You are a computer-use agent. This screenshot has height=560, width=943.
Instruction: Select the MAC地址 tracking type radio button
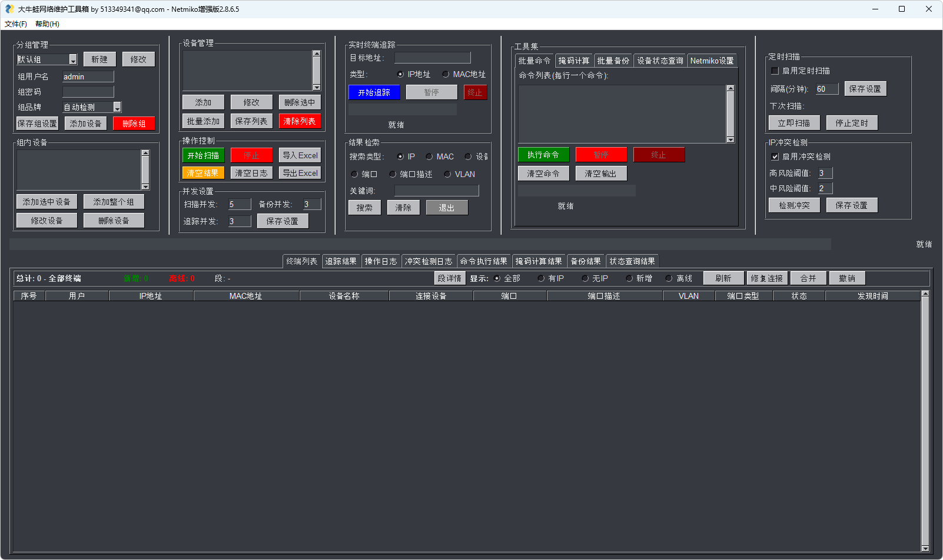tap(446, 74)
